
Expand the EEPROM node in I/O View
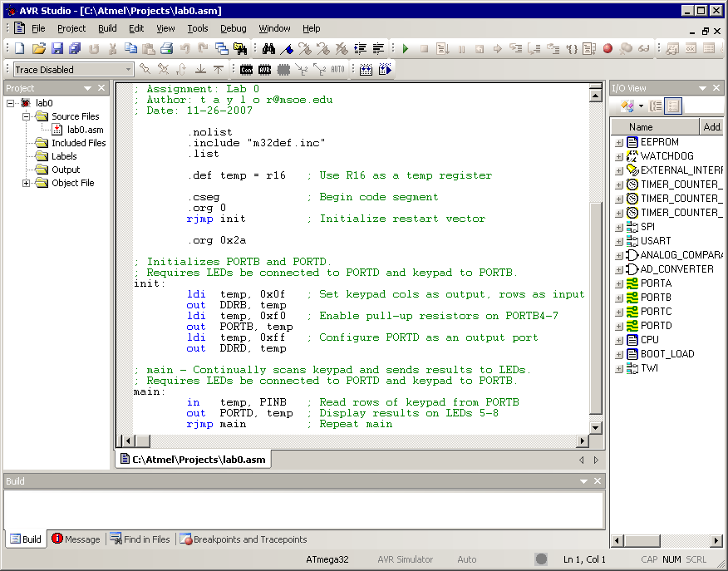point(619,142)
